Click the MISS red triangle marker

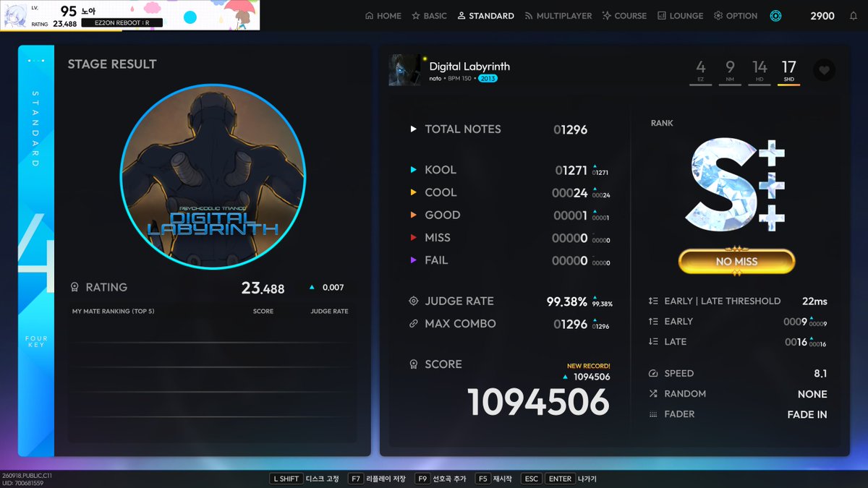tap(413, 237)
